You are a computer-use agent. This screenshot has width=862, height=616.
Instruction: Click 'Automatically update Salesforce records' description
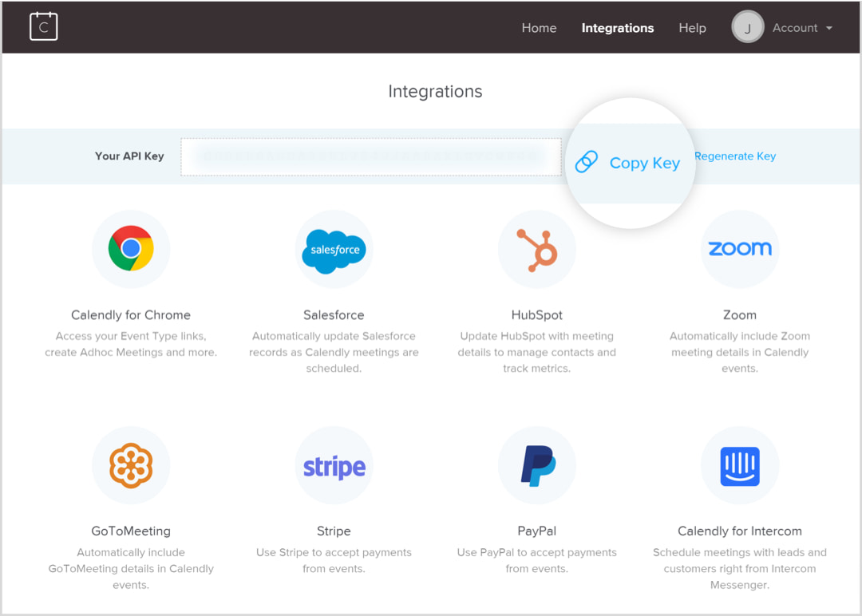click(334, 352)
